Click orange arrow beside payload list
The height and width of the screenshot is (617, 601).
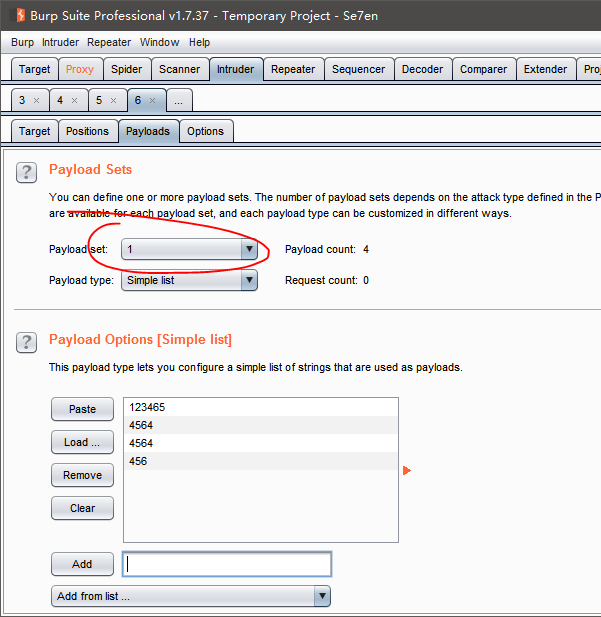pyautogui.click(x=407, y=470)
